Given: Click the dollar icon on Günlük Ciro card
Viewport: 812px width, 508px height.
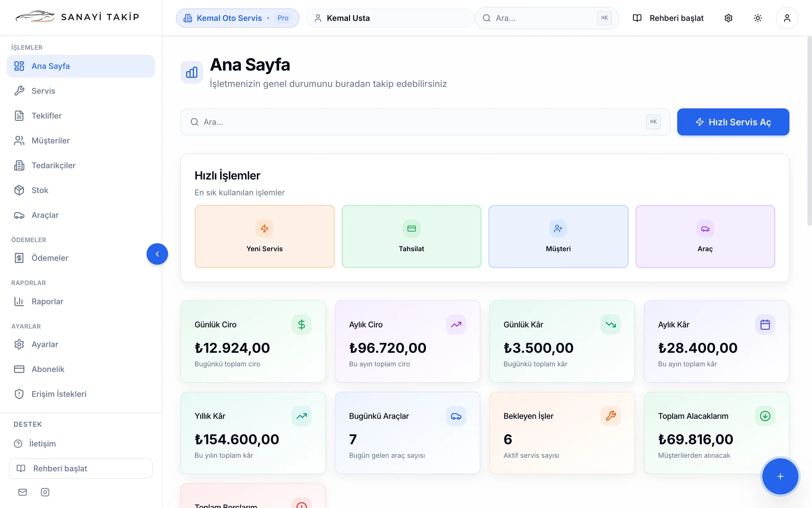Looking at the screenshot, I should point(301,324).
